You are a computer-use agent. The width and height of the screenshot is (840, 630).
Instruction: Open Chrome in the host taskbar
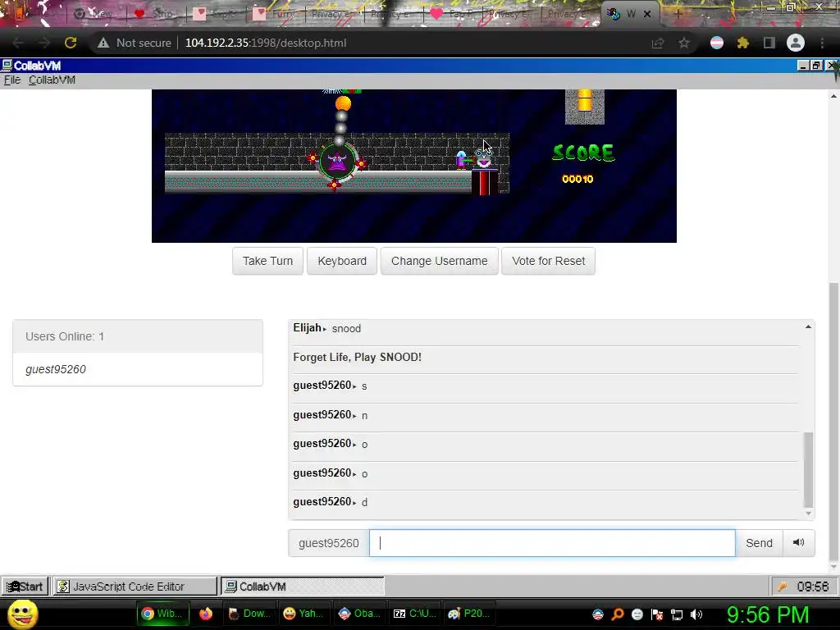point(162,614)
